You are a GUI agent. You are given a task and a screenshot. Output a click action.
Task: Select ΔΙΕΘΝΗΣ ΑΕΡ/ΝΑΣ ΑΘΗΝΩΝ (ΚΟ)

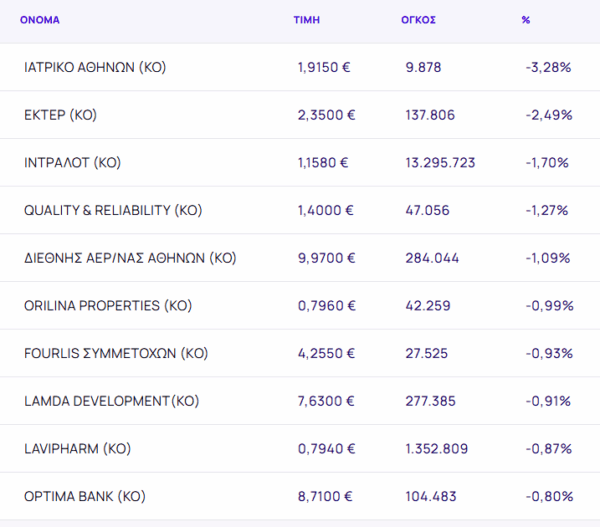[130, 258]
